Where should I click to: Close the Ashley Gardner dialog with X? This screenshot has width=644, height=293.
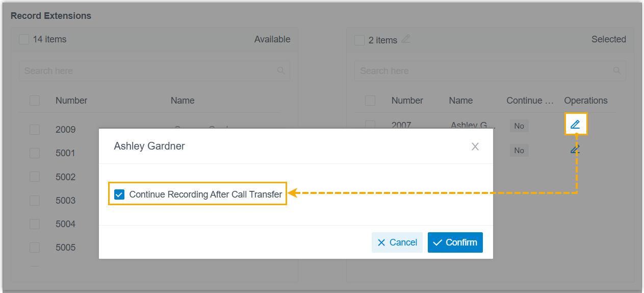[475, 147]
